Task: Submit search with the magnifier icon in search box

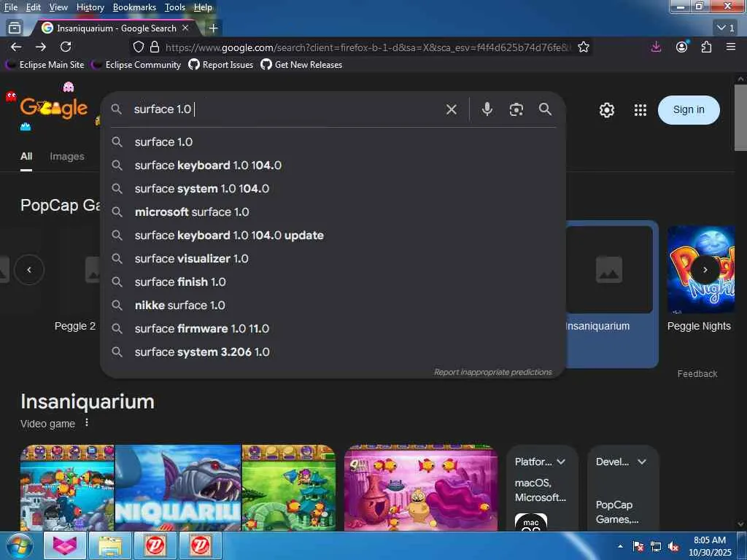Action: 546,109
